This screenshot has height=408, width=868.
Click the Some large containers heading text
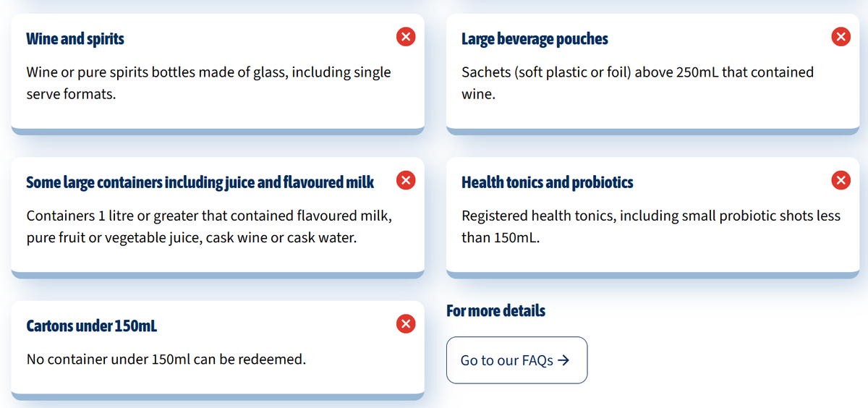coord(200,182)
